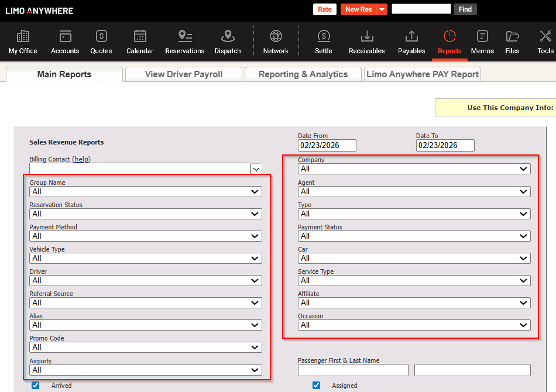This screenshot has width=556, height=392.
Task: Open the Network globe icon
Action: [276, 37]
